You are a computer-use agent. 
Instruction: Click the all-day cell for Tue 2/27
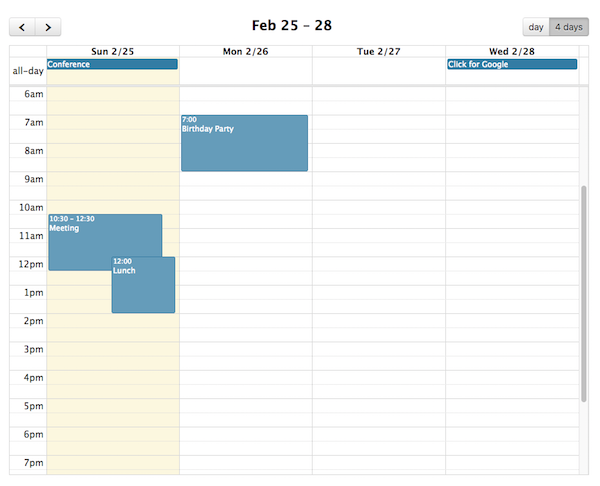pos(379,71)
